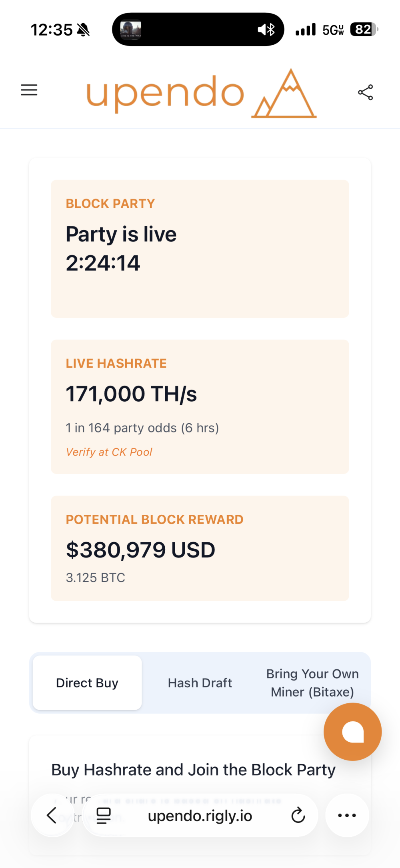Click the upendo mountain logo
The height and width of the screenshot is (868, 400).
pyautogui.click(x=201, y=94)
